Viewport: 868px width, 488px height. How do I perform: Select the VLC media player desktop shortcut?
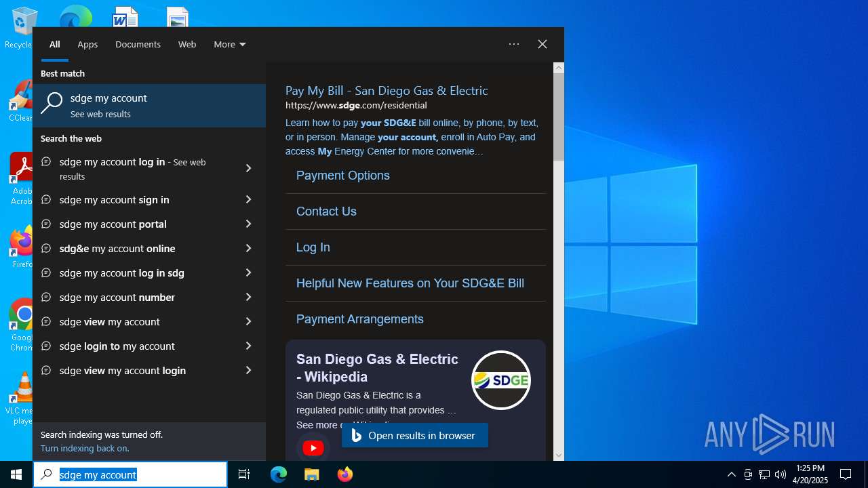pyautogui.click(x=20, y=399)
